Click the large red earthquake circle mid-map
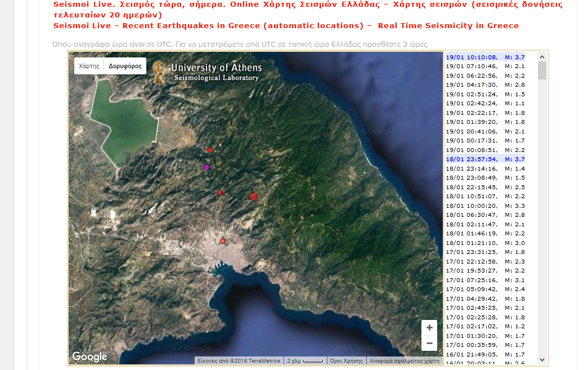Image resolution: width=588 pixels, height=370 pixels. tap(254, 197)
